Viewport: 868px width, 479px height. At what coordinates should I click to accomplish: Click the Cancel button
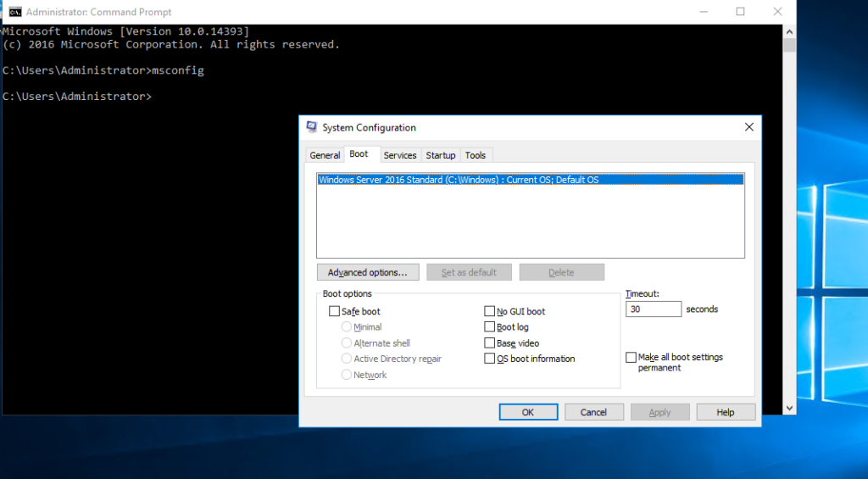pos(593,412)
